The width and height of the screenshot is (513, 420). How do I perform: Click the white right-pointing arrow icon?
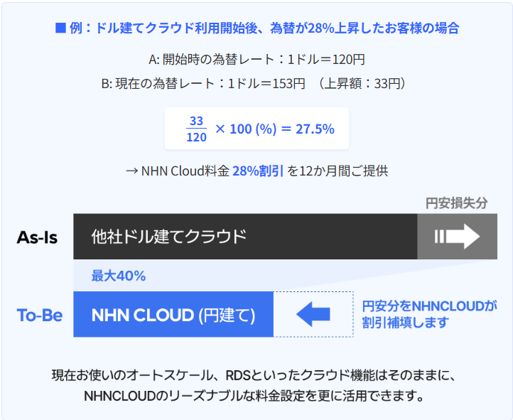(458, 237)
